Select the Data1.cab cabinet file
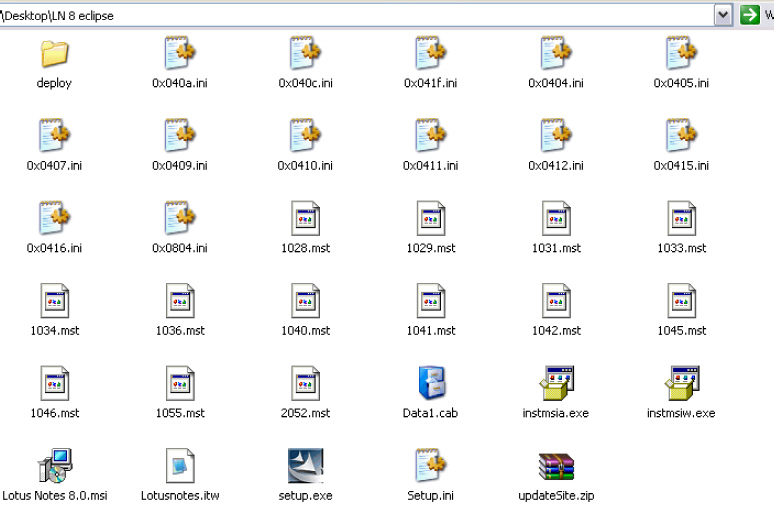 [x=431, y=382]
